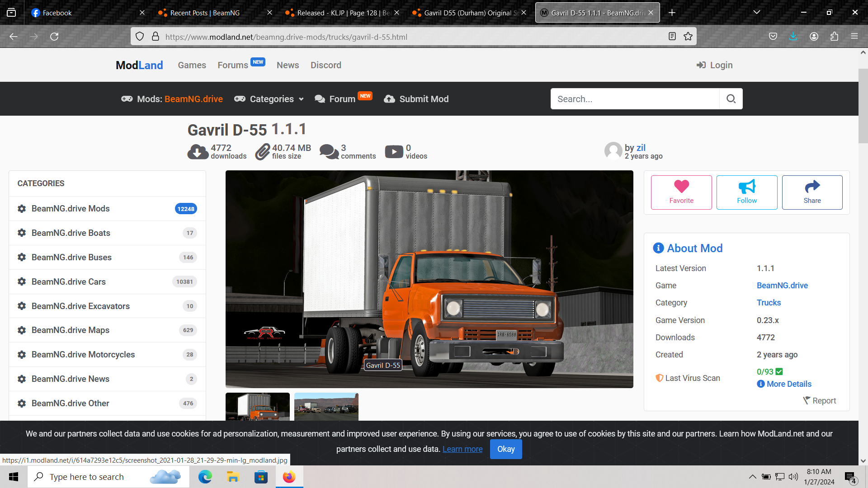This screenshot has height=488, width=868.
Task: Click Submit Mod in navbar
Action: tap(416, 99)
